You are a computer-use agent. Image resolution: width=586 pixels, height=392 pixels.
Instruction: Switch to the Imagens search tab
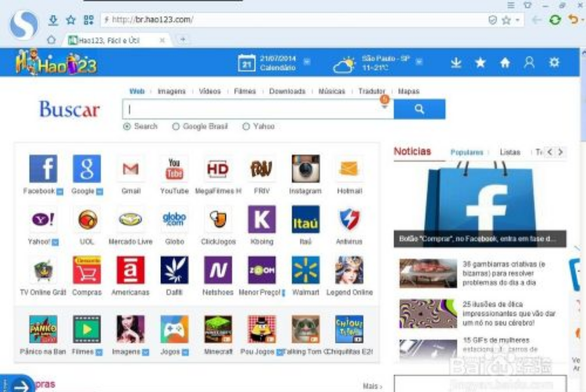171,91
